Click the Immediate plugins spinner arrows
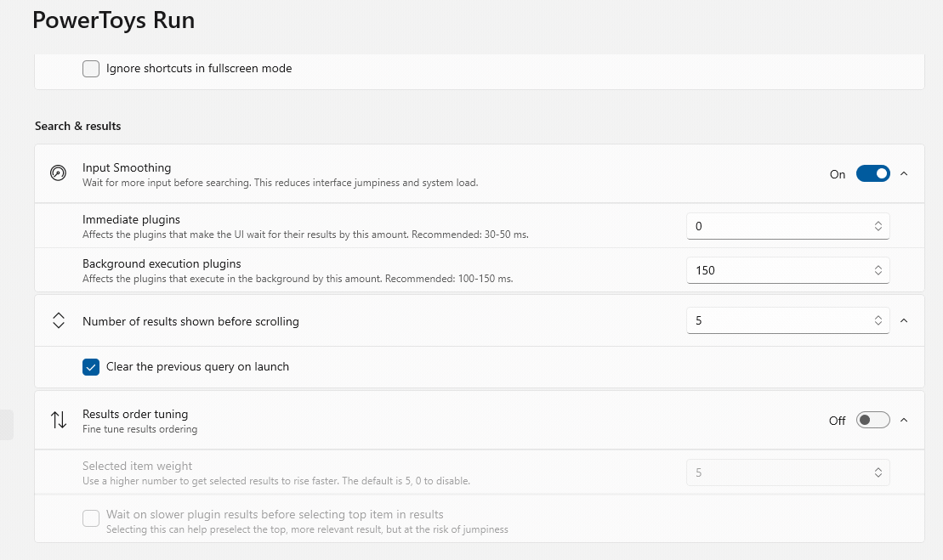This screenshot has width=943, height=560. point(878,226)
